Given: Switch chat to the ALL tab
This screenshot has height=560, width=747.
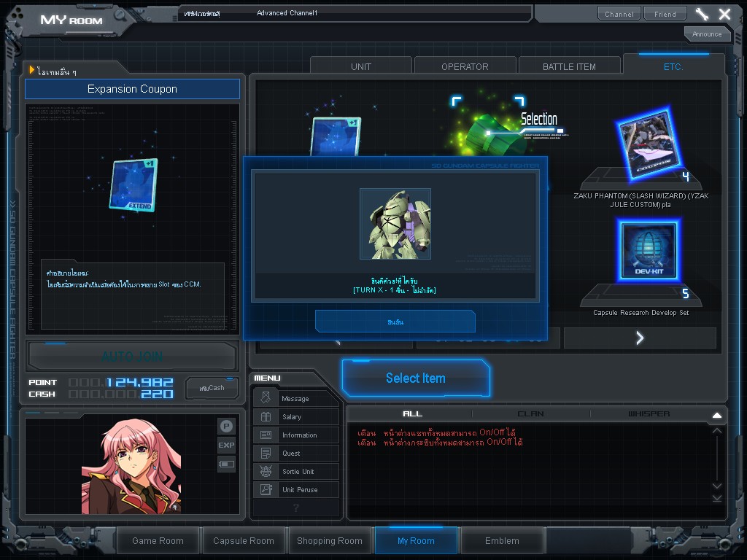Looking at the screenshot, I should (412, 414).
